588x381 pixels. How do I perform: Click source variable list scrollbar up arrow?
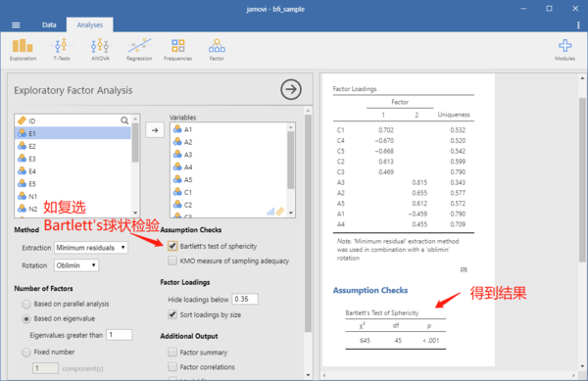pyautogui.click(x=135, y=119)
